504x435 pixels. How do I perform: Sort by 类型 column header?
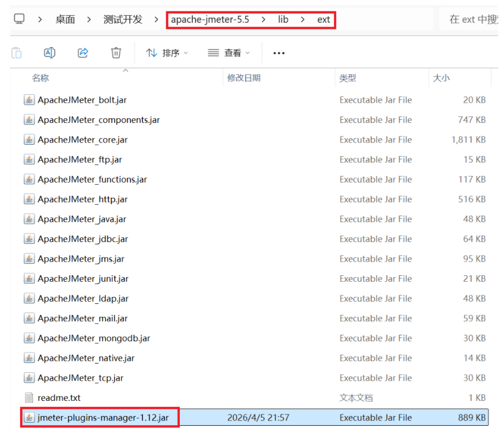(348, 78)
